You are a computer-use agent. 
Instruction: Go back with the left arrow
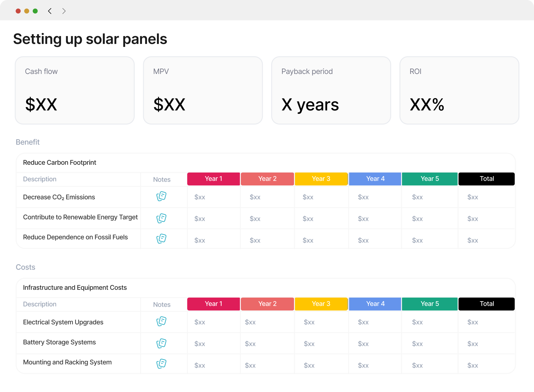[x=50, y=11]
